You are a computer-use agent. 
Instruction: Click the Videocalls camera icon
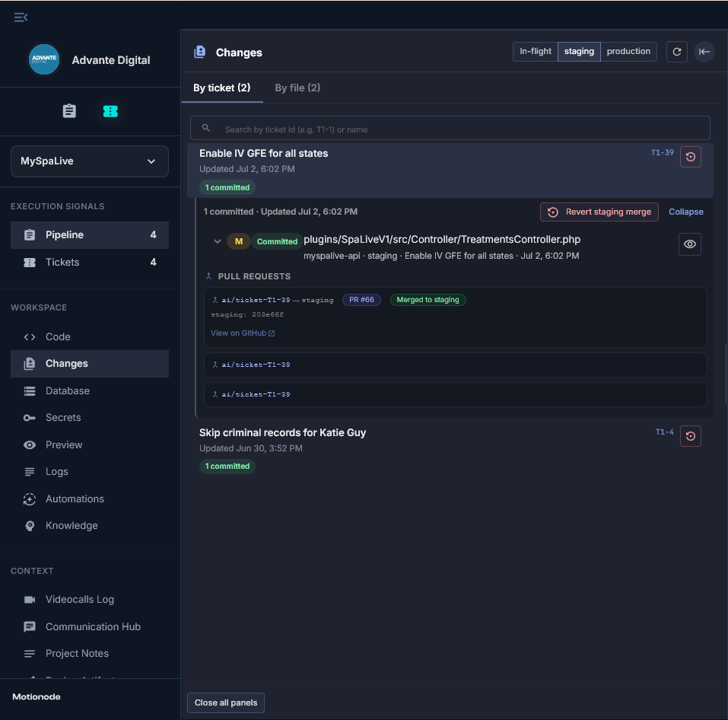tap(30, 600)
